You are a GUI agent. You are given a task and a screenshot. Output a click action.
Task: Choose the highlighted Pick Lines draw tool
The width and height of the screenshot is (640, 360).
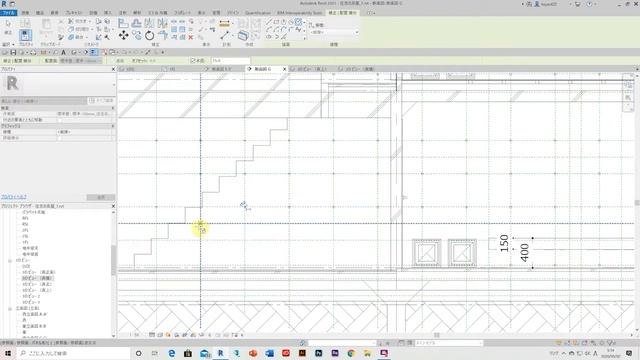click(299, 22)
